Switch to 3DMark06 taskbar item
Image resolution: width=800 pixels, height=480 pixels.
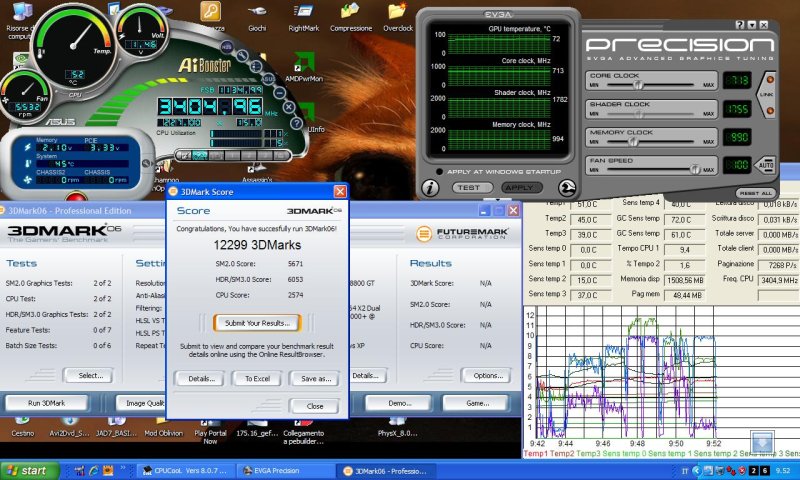click(x=388, y=471)
